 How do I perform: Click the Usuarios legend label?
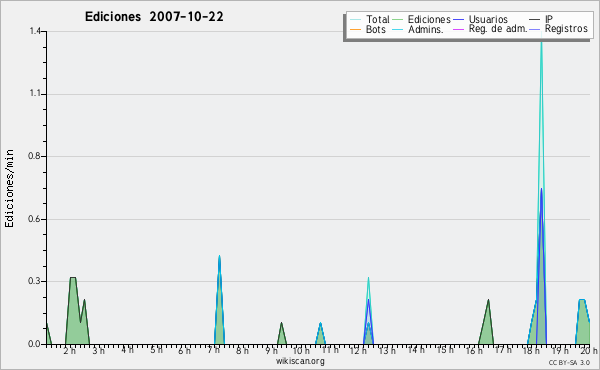pos(488,19)
